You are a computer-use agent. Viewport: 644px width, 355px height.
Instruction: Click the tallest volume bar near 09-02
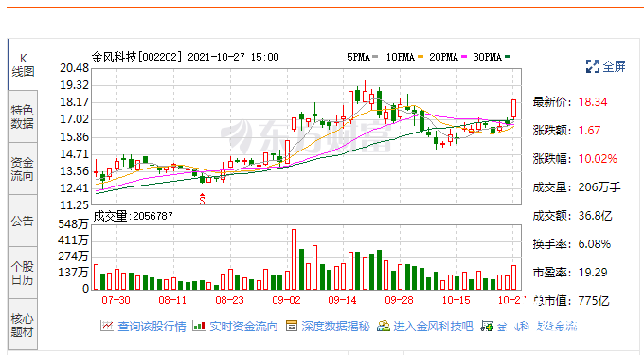click(295, 259)
